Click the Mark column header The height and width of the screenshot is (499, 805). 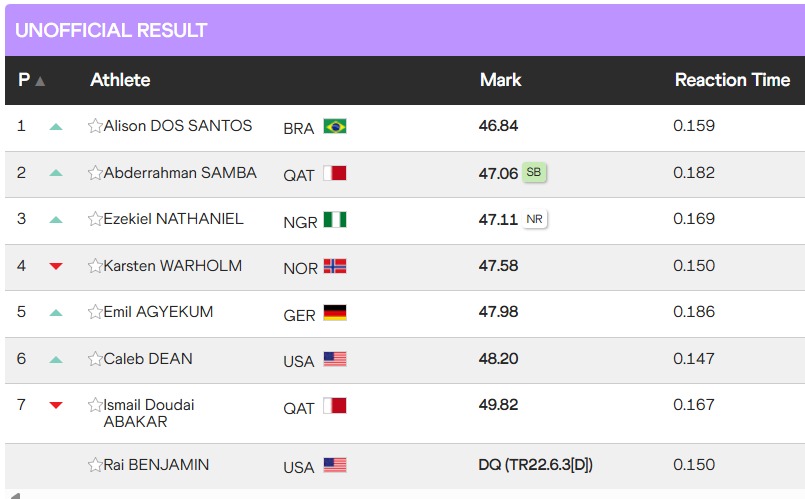point(500,80)
